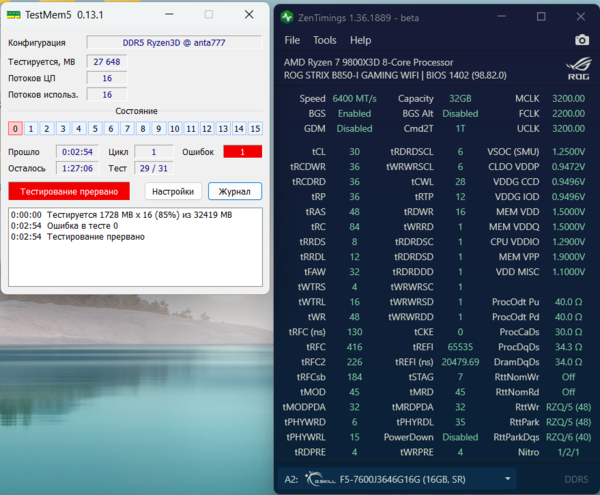Click the FCLK value 2200.00
The width and height of the screenshot is (600, 495).
tap(568, 114)
